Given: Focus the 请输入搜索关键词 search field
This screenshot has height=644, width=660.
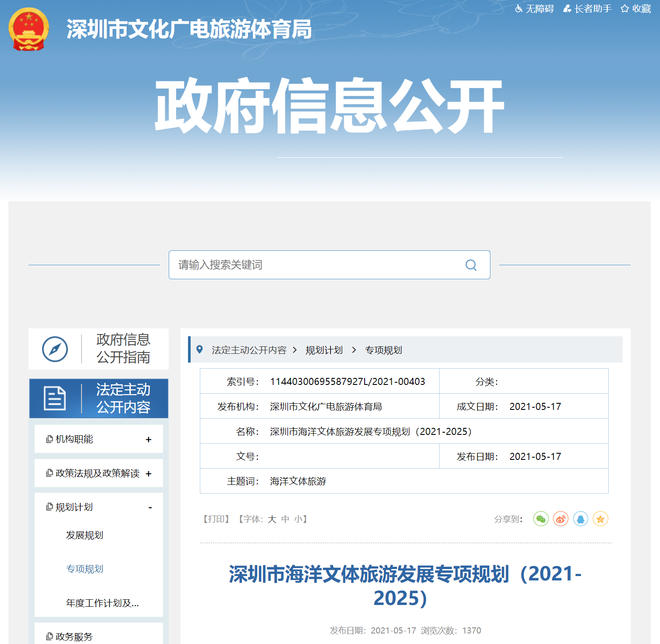Looking at the screenshot, I should tap(316, 265).
